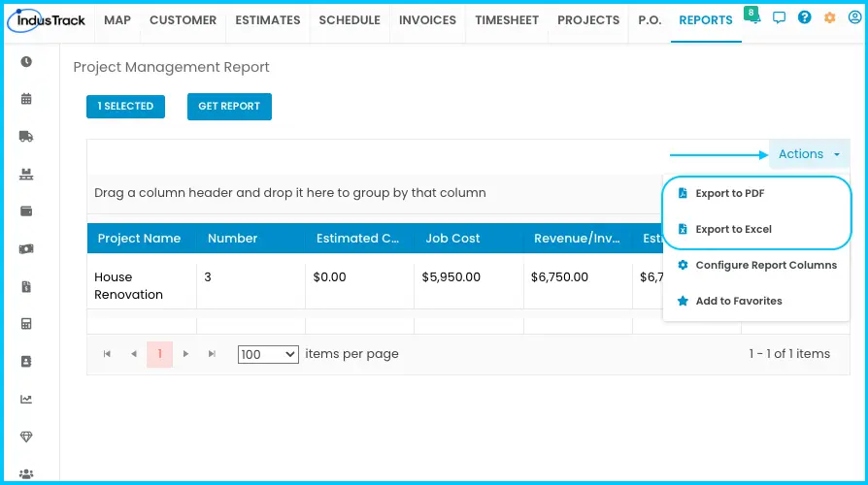Click the Excel icon beside Export to Excel
Image resolution: width=868 pixels, height=485 pixels.
[x=683, y=229]
